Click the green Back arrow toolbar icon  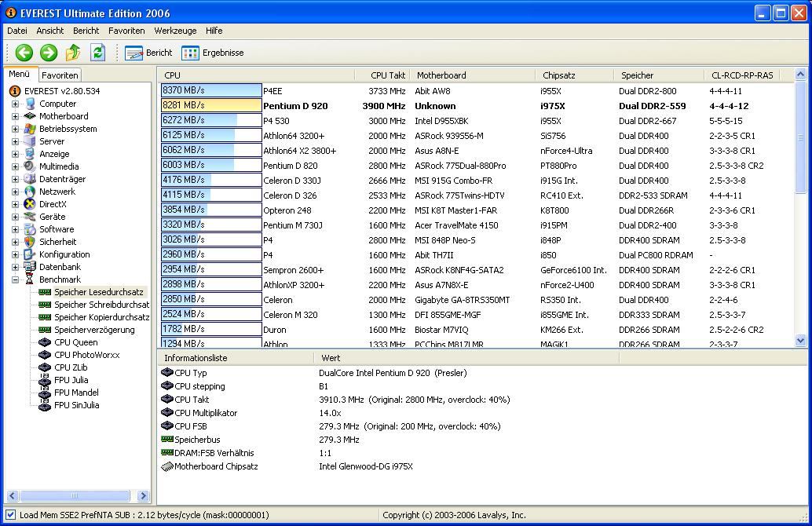click(24, 53)
